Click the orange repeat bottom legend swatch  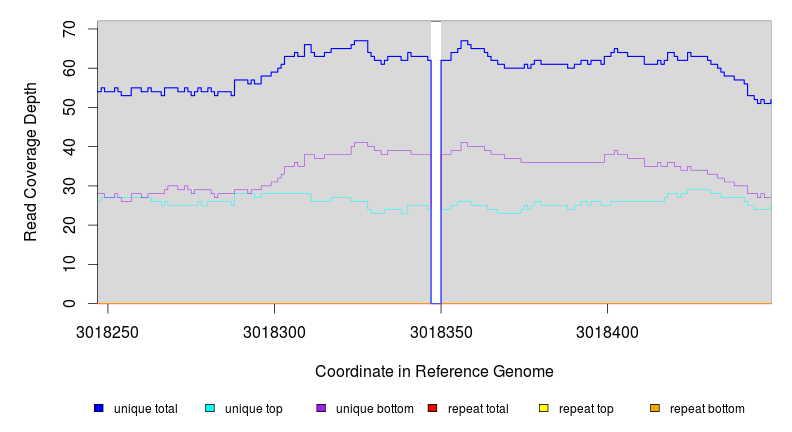coord(655,408)
